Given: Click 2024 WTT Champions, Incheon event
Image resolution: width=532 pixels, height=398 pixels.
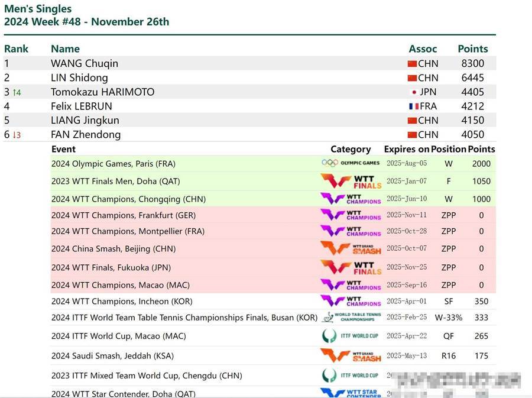Looking at the screenshot, I should pyautogui.click(x=122, y=301).
